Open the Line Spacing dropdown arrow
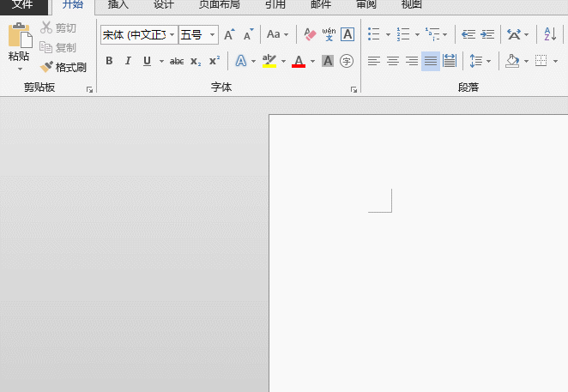 coord(489,61)
